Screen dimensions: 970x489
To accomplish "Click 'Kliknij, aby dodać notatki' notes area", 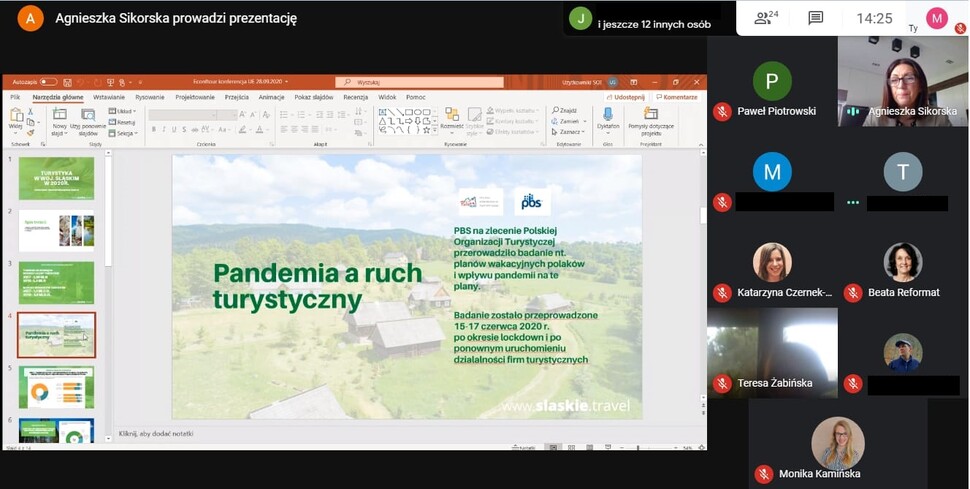I will point(157,433).
